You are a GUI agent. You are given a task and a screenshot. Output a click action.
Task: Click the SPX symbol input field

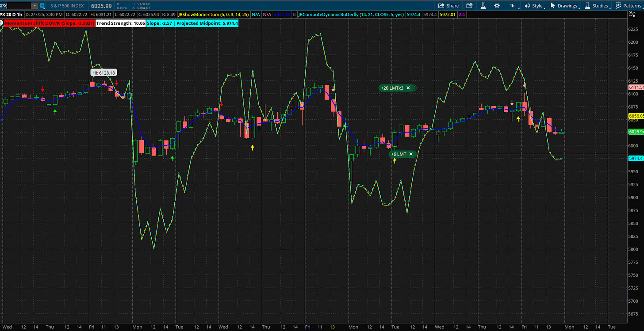pyautogui.click(x=16, y=6)
